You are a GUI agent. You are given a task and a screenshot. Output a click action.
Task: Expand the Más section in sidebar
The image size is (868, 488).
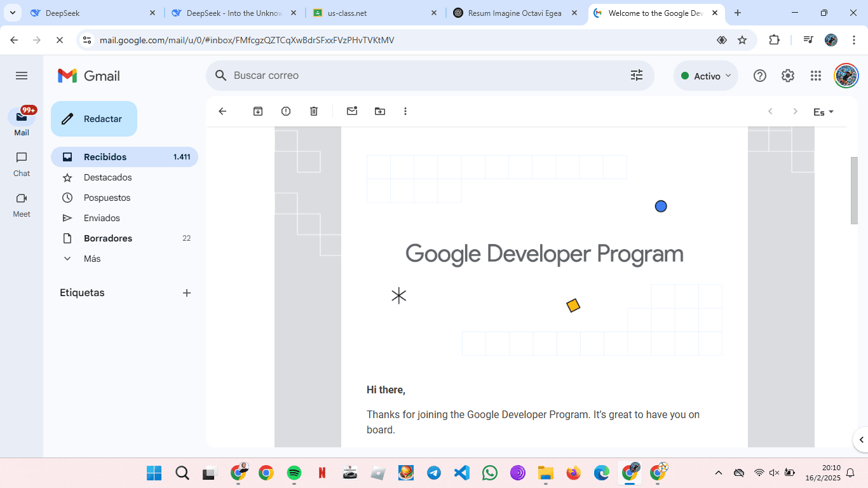(92, 259)
